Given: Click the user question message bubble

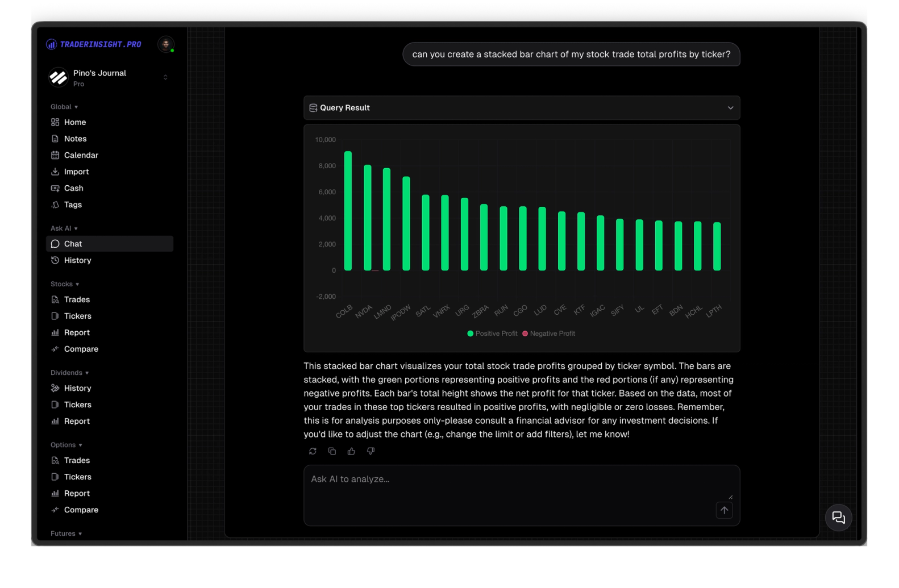Looking at the screenshot, I should tap(571, 55).
